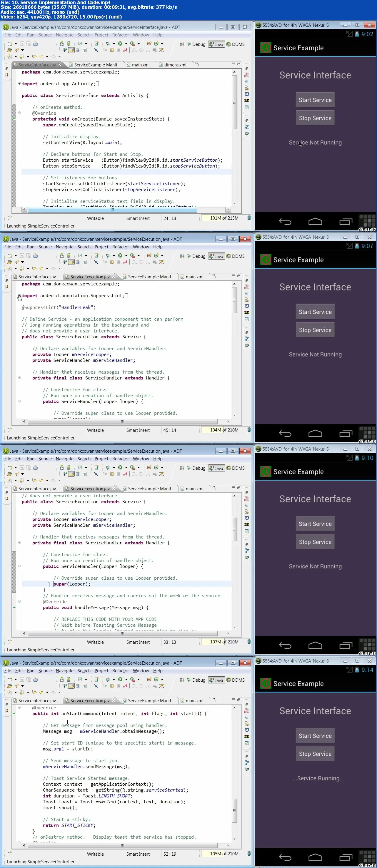This screenshot has height=868, width=377.
Task: Click the New file icon in the ServiceInterface.java ADT window
Action: [x=9, y=44]
